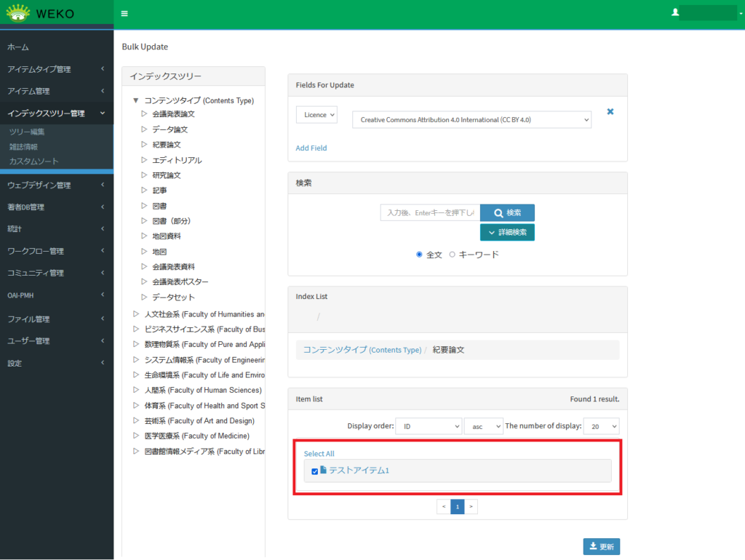Open the user account icon menu
Viewport: 745px width, 560px height.
coord(675,12)
